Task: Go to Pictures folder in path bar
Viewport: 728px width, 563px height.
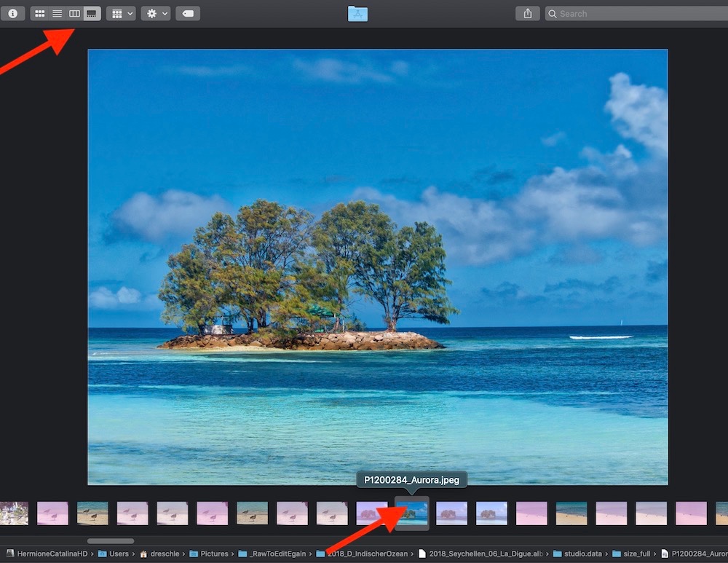Action: (209, 554)
